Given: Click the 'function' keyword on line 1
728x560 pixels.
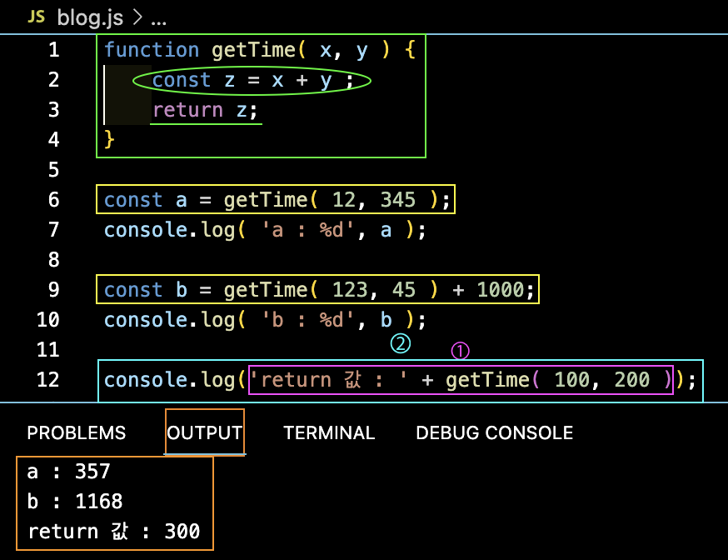Looking at the screenshot, I should click(x=152, y=50).
